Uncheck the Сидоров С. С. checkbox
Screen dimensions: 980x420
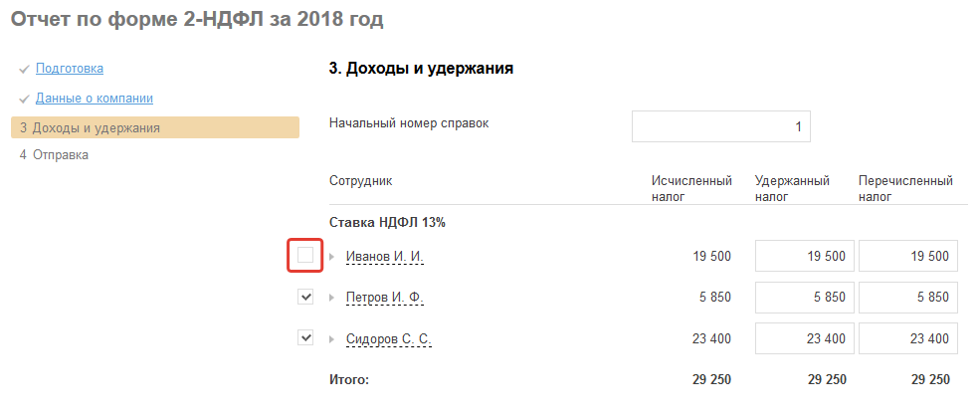[x=305, y=339]
